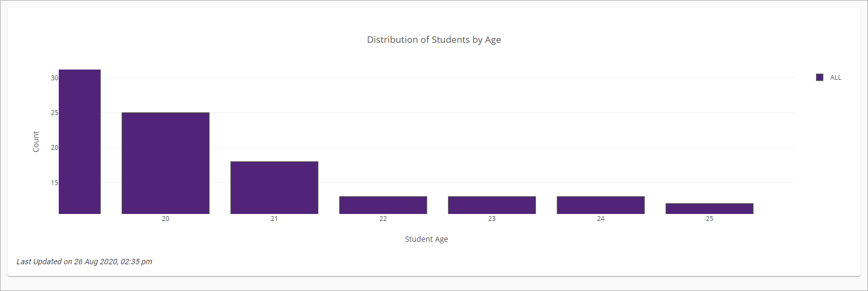Click the purple ALL legend swatch
The image size is (868, 291).
click(819, 78)
